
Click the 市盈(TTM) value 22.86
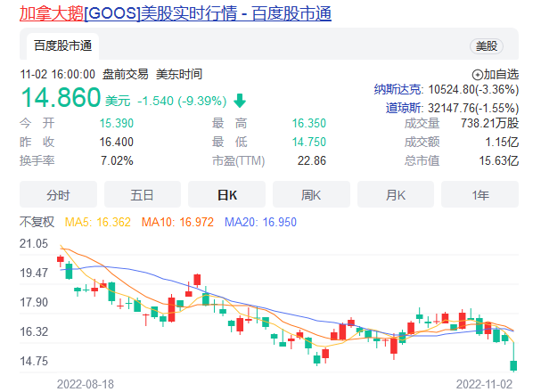(312, 160)
